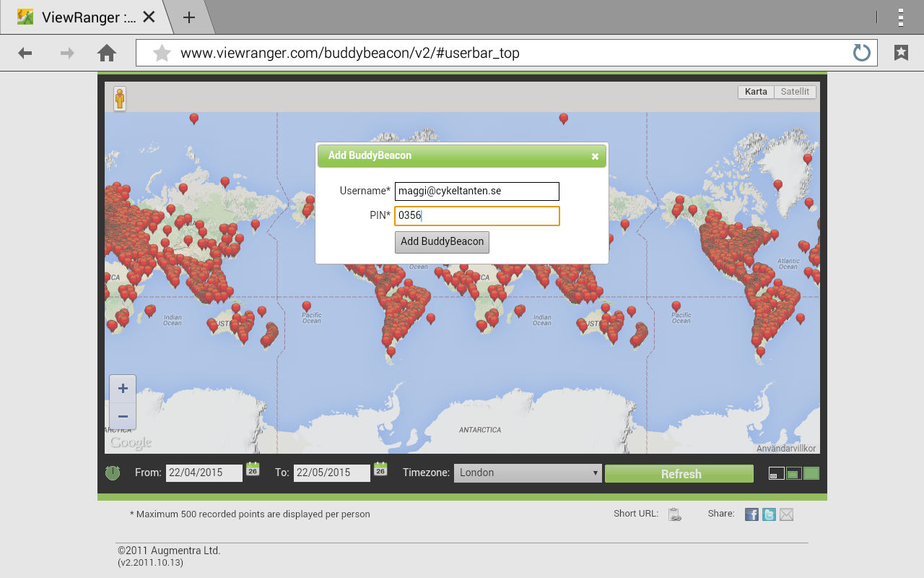
Task: Close the ViewRanger browser tab
Action: 149,17
